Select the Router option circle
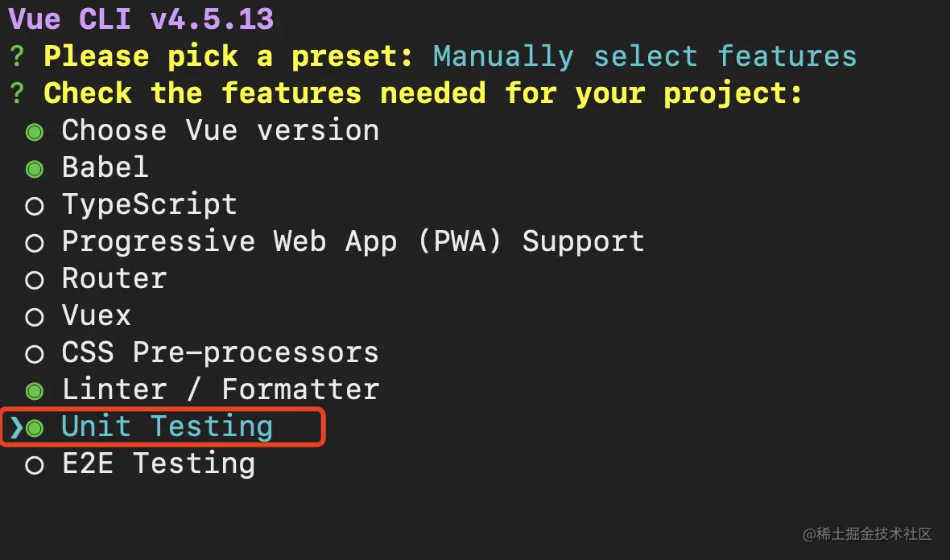Image resolution: width=950 pixels, height=560 pixels. pyautogui.click(x=34, y=281)
